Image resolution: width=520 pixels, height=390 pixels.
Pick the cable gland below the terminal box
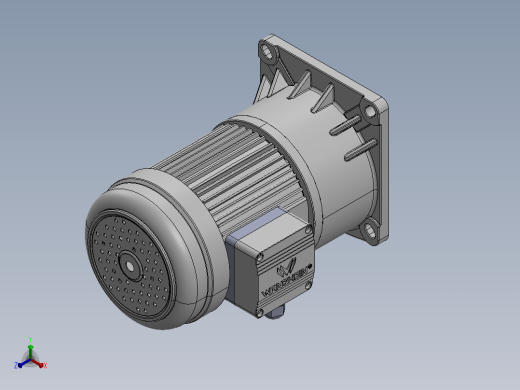[276, 312]
